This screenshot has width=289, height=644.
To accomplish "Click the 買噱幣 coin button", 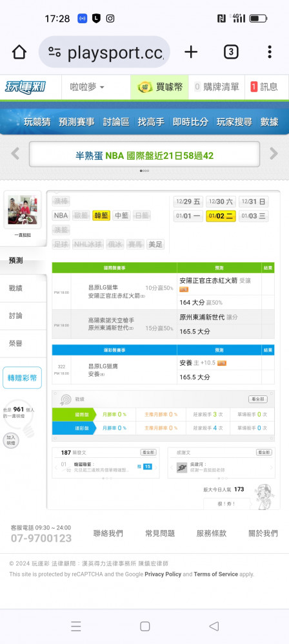I will coord(160,87).
